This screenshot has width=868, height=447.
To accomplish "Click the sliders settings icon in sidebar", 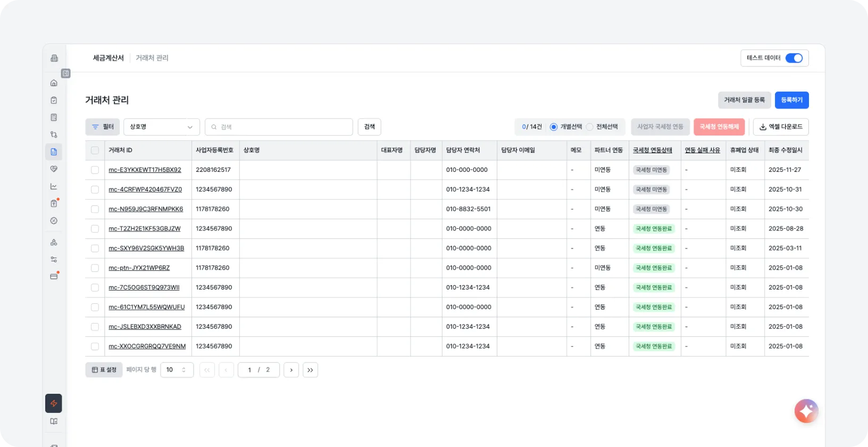I will click(x=54, y=260).
